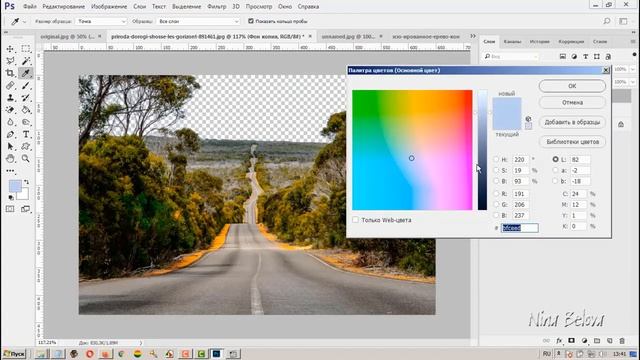The width and height of the screenshot is (640, 360).
Task: Select the Zoom tool
Action: click(26, 158)
